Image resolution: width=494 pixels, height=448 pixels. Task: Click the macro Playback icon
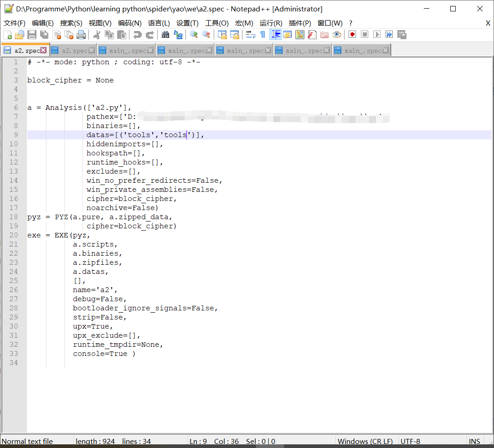377,35
